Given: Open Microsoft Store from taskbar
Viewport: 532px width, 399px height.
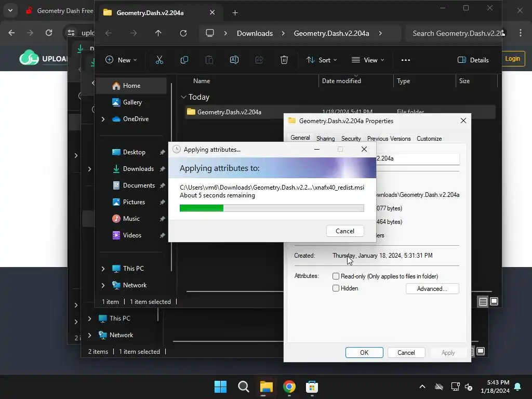Looking at the screenshot, I should tap(312, 387).
